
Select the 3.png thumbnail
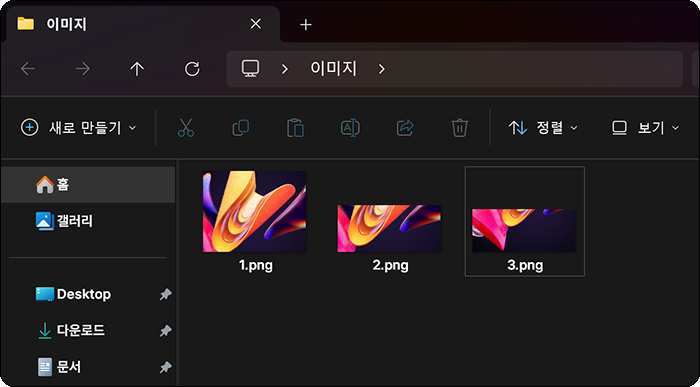point(524,230)
